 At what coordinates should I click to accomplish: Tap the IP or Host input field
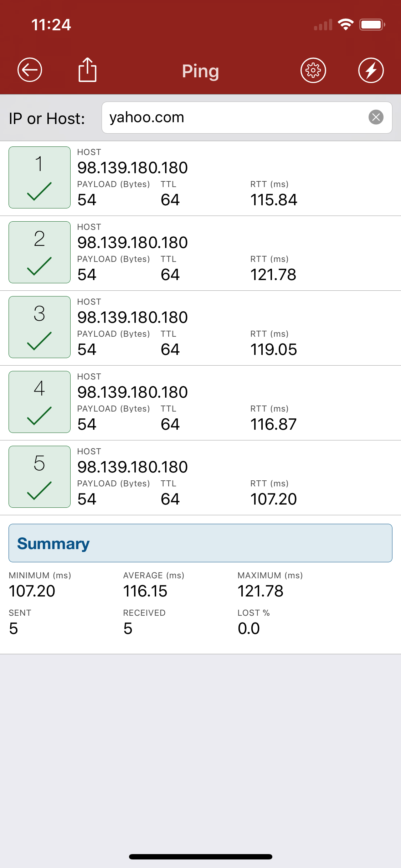pyautogui.click(x=235, y=118)
